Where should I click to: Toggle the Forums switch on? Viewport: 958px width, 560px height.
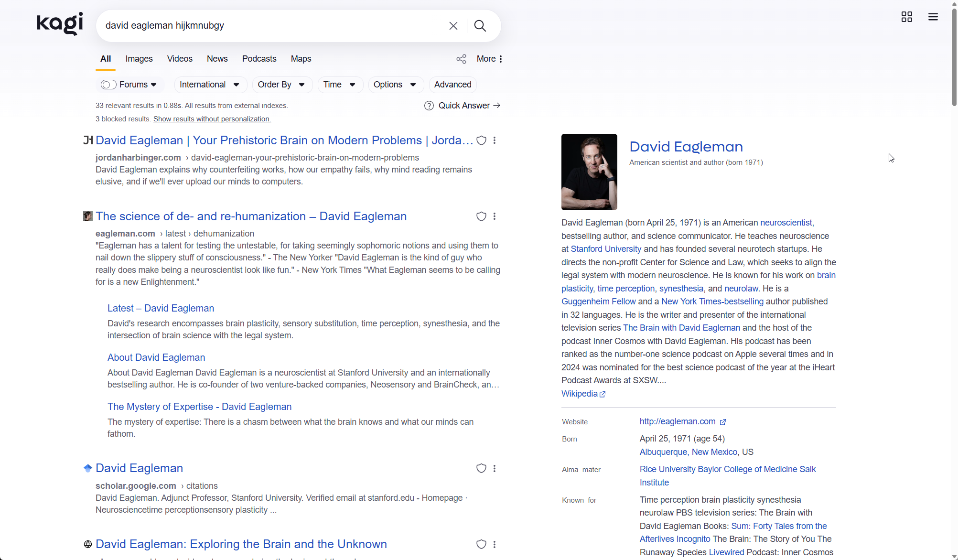click(108, 85)
